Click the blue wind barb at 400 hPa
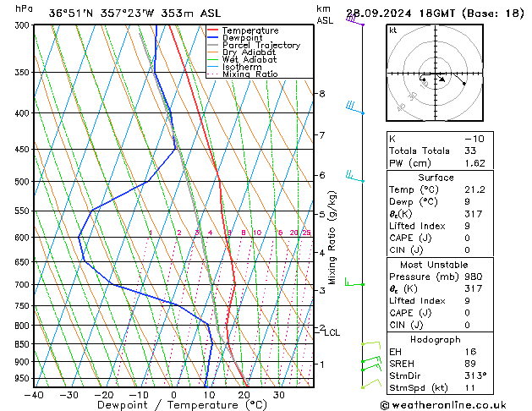 tap(354, 107)
